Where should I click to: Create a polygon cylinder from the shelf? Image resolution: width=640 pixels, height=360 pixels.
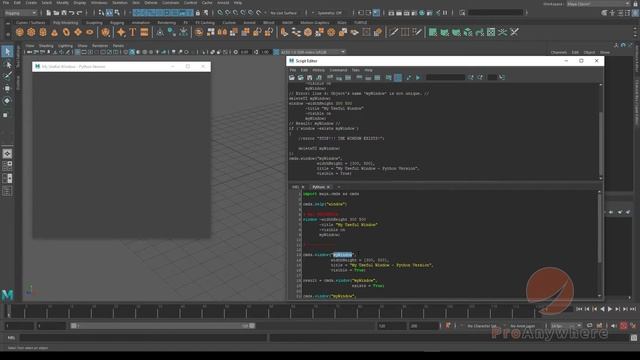43,32
